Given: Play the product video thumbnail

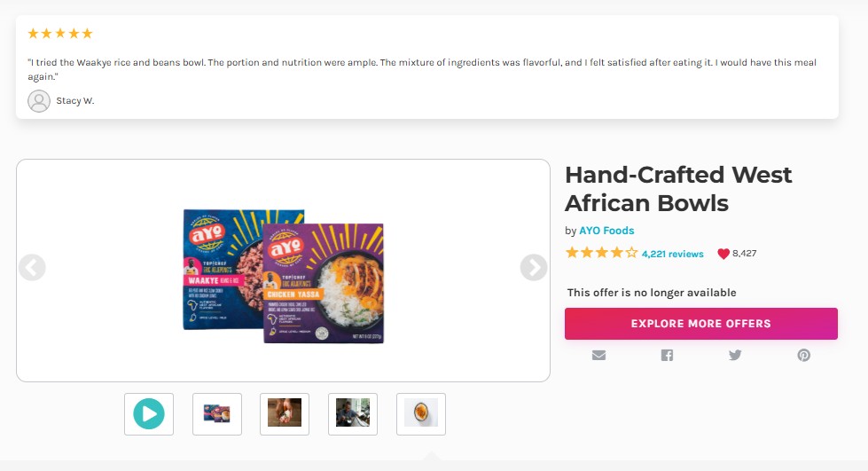Looking at the screenshot, I should pos(149,414).
